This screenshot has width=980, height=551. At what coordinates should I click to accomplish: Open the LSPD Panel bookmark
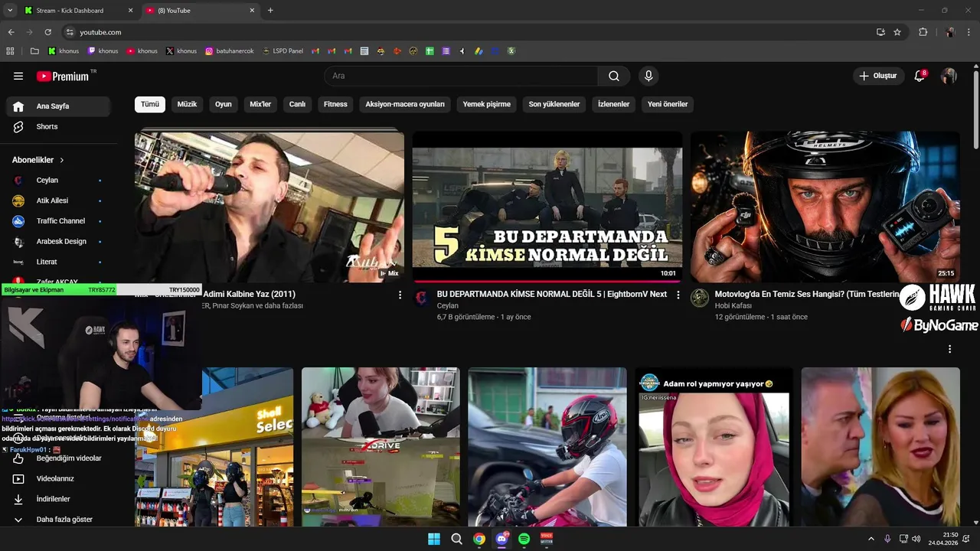coord(282,51)
